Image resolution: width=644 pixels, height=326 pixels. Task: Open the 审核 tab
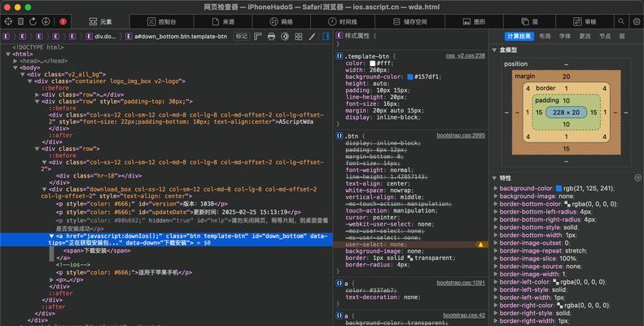(585, 21)
